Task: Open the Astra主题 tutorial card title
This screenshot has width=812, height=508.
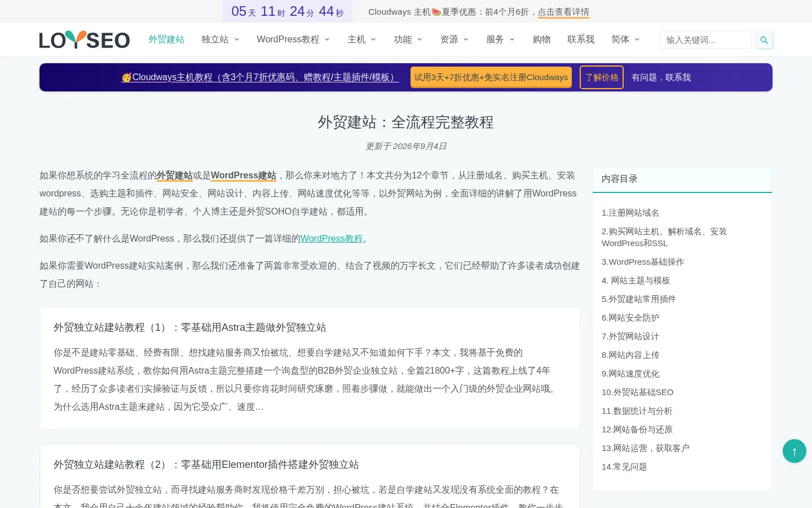Action: (190, 327)
